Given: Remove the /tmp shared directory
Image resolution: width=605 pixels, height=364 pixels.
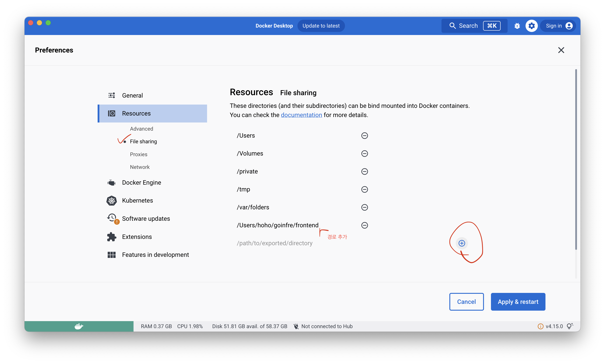Looking at the screenshot, I should tap(364, 189).
